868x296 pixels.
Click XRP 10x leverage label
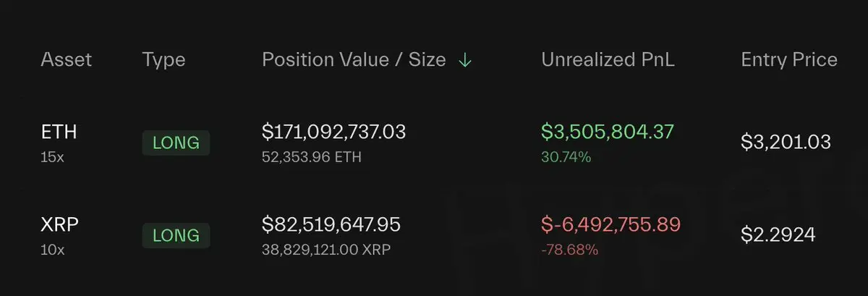click(53, 249)
